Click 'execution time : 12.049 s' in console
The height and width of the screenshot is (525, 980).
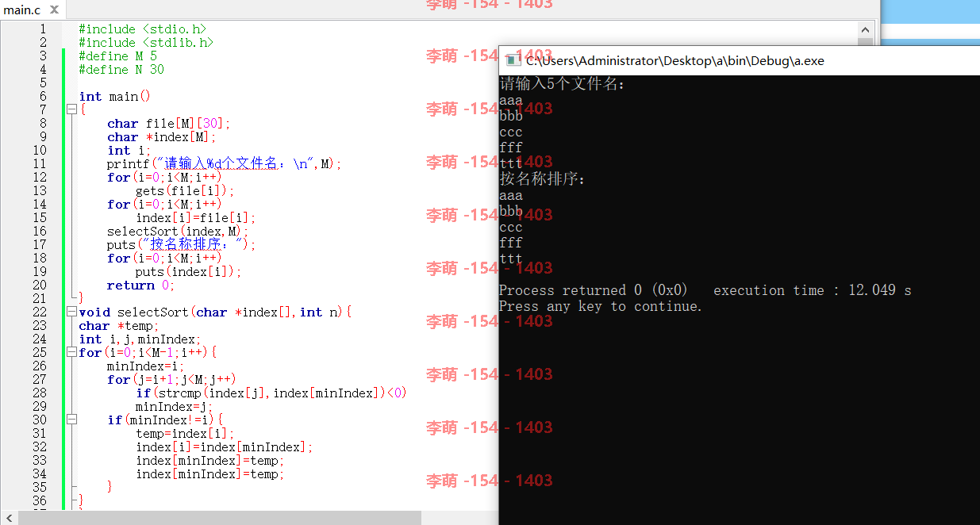[813, 290]
